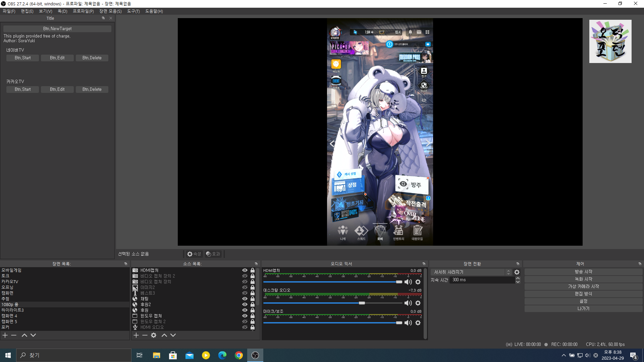Move scene up in scene list
Screen dimensions: 644x362
[24, 335]
